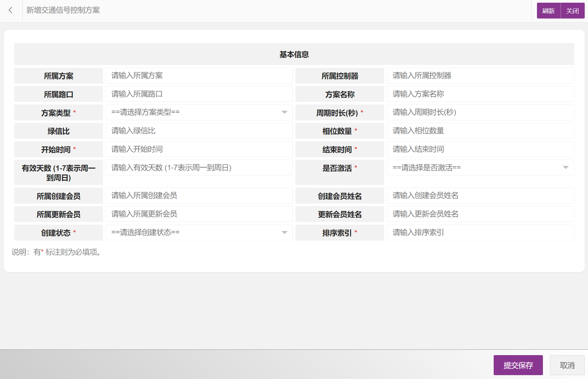
Task: Click the 关闭 close button
Action: (x=572, y=11)
